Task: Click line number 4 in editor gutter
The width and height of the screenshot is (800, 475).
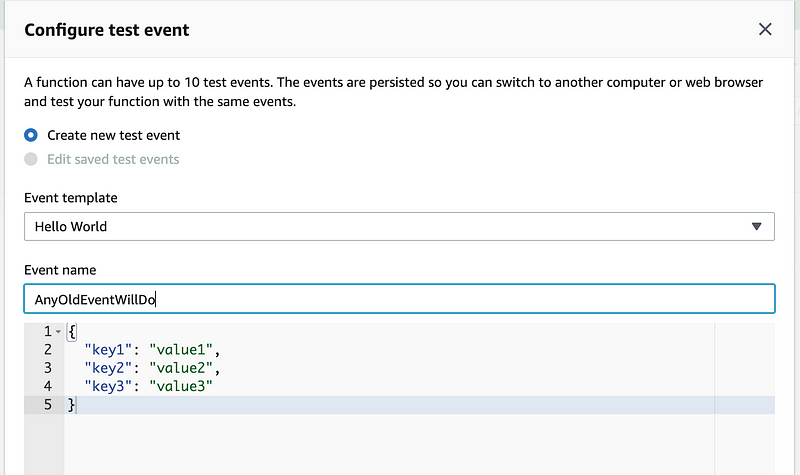Action: pos(47,386)
